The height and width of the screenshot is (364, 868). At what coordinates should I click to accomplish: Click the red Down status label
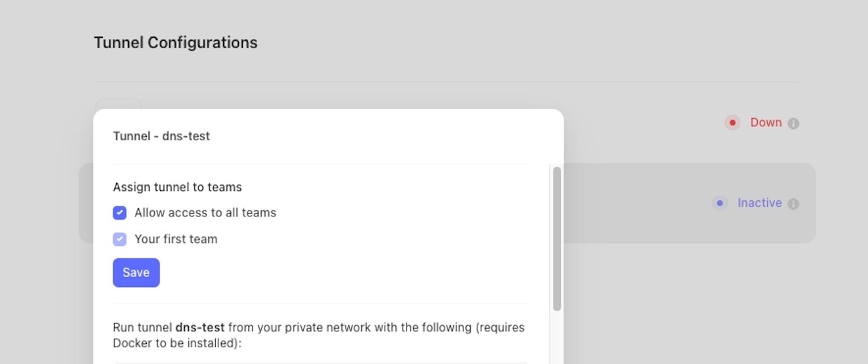(766, 123)
